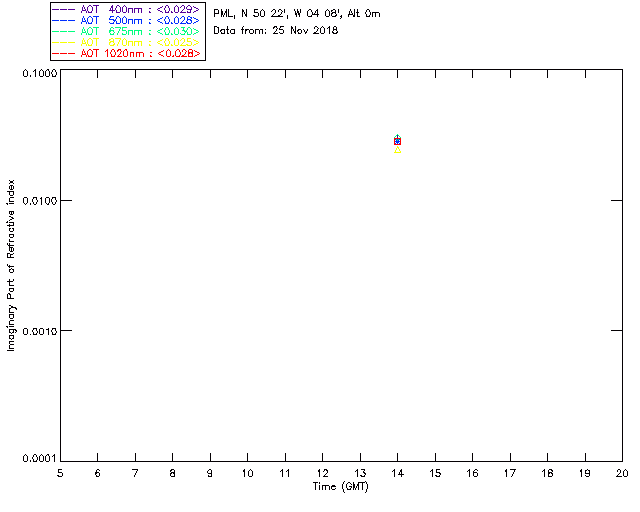The image size is (640, 512).
Task: Click the station title PML N 50 22'
Action: 296,14
